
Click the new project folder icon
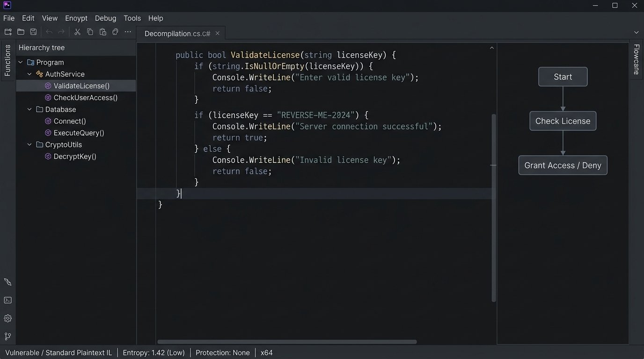[x=8, y=32]
